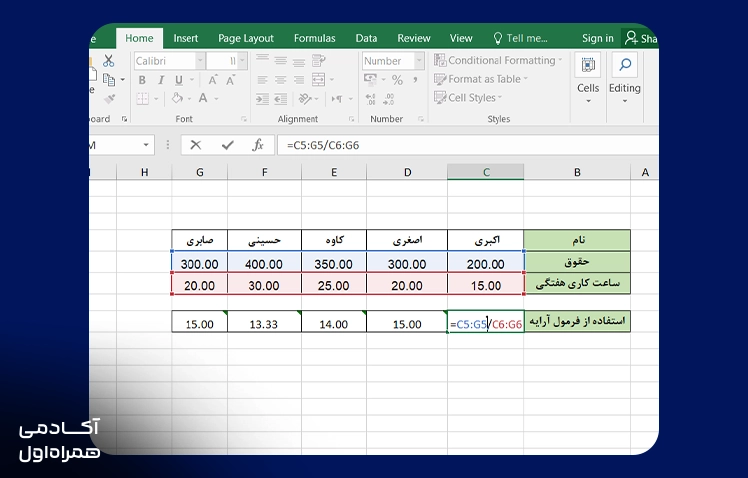Click the Text Direction paragraph icon
748x478 pixels.
337,99
